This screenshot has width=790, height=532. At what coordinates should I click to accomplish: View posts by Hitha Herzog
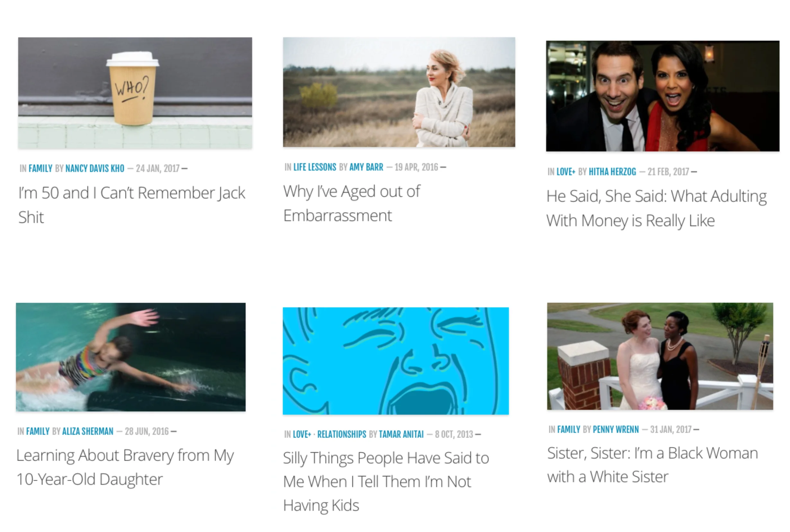point(612,172)
